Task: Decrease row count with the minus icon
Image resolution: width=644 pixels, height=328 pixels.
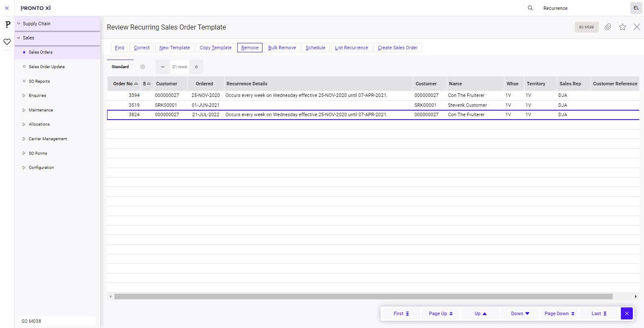Action: 163,67
